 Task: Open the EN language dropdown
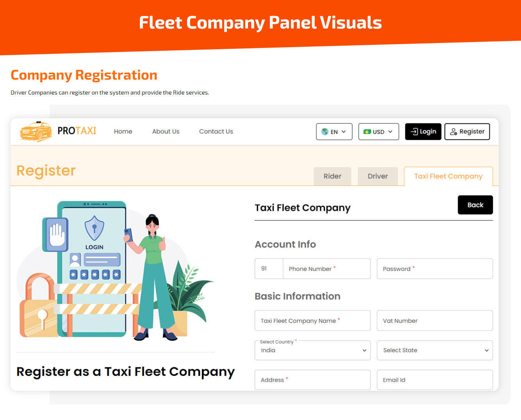tap(334, 132)
